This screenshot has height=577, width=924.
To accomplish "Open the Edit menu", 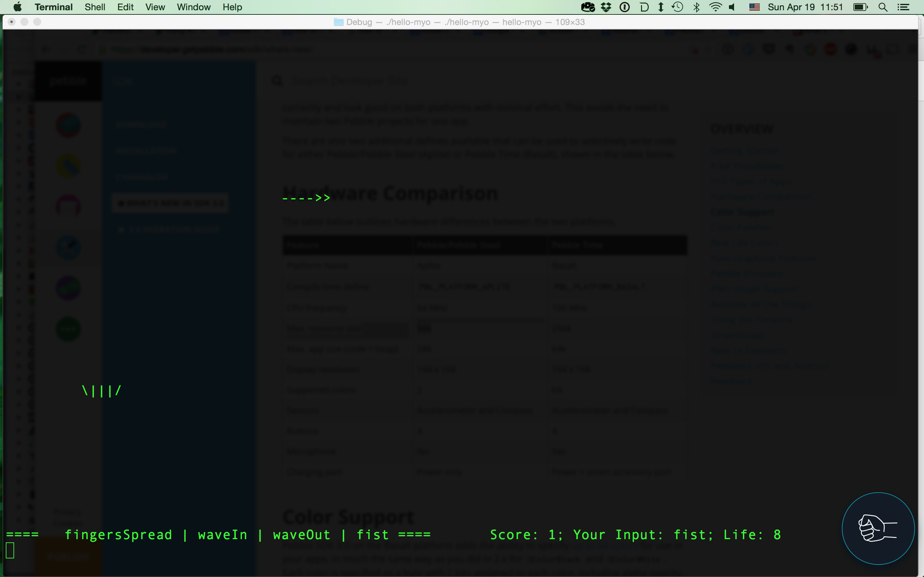I will pyautogui.click(x=125, y=7).
